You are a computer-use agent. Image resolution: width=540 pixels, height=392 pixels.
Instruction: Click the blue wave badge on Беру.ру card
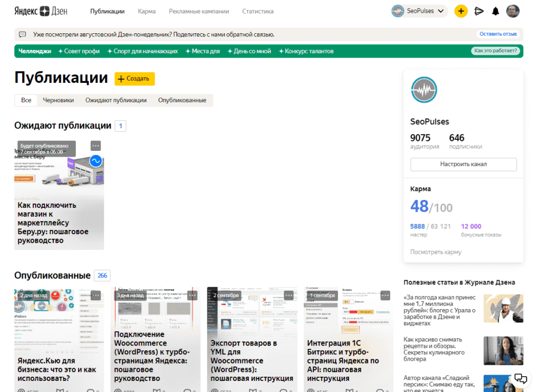click(x=96, y=161)
